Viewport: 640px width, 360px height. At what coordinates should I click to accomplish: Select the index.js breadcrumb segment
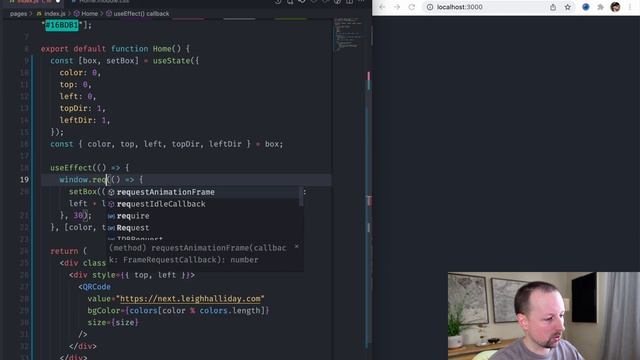coord(54,13)
